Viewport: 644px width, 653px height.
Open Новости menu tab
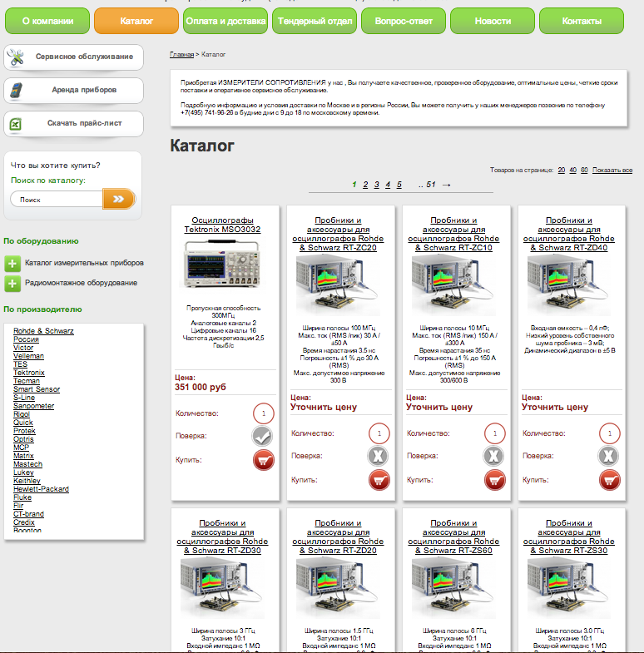(493, 21)
